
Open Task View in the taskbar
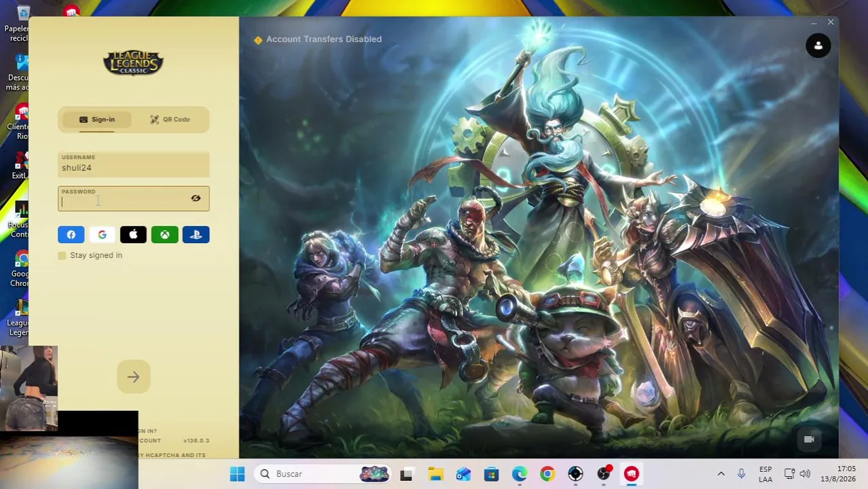[406, 474]
